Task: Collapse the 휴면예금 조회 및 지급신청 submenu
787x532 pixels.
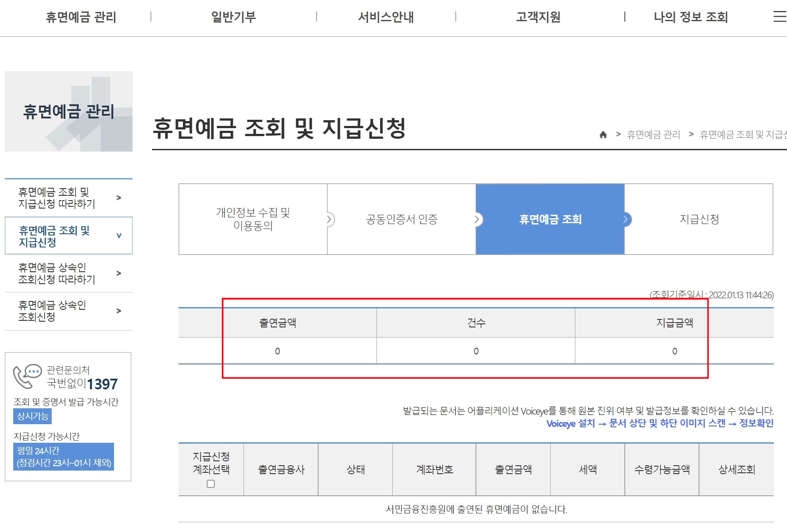Action: coord(68,236)
